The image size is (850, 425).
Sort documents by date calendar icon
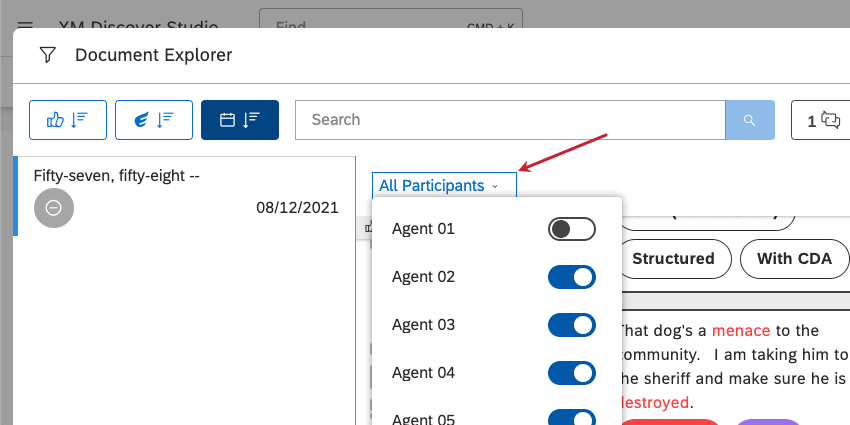point(240,120)
